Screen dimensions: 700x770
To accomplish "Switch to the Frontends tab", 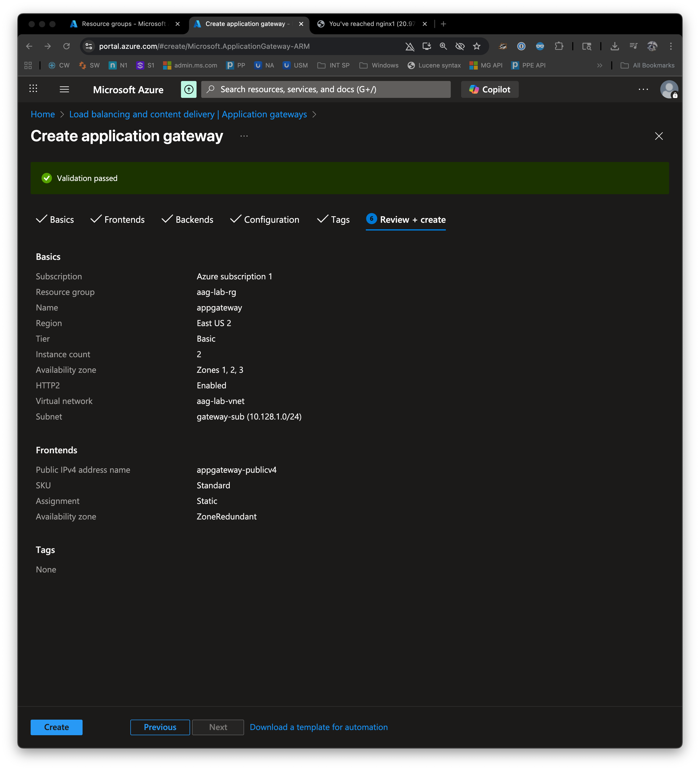I will tap(117, 220).
